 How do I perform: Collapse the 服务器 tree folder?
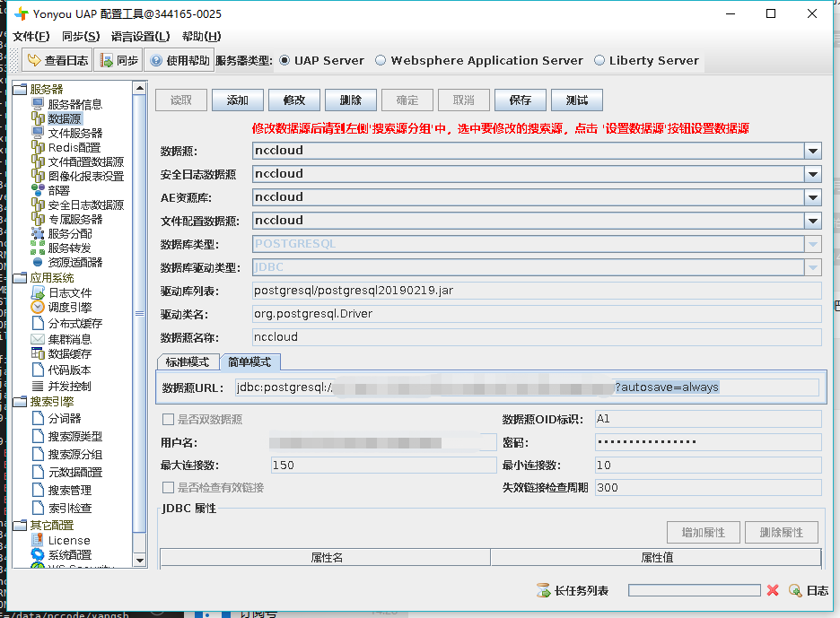point(20,89)
